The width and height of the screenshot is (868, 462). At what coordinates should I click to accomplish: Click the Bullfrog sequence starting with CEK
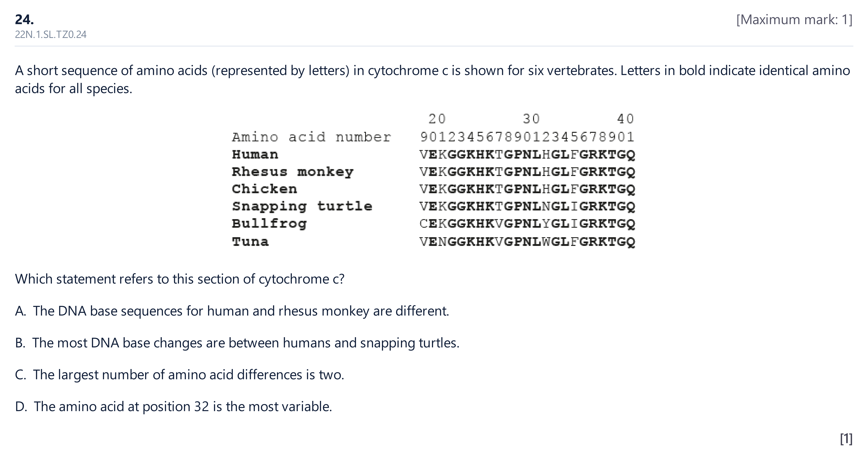tap(527, 224)
